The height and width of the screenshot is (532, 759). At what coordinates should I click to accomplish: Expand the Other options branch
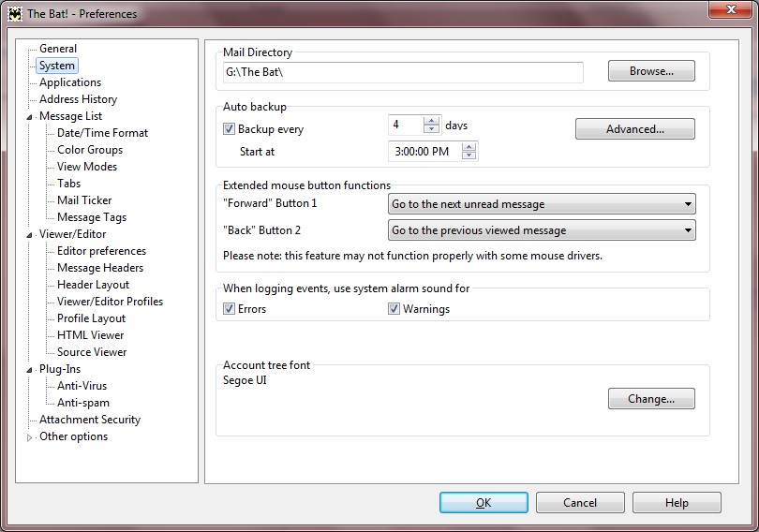29,437
